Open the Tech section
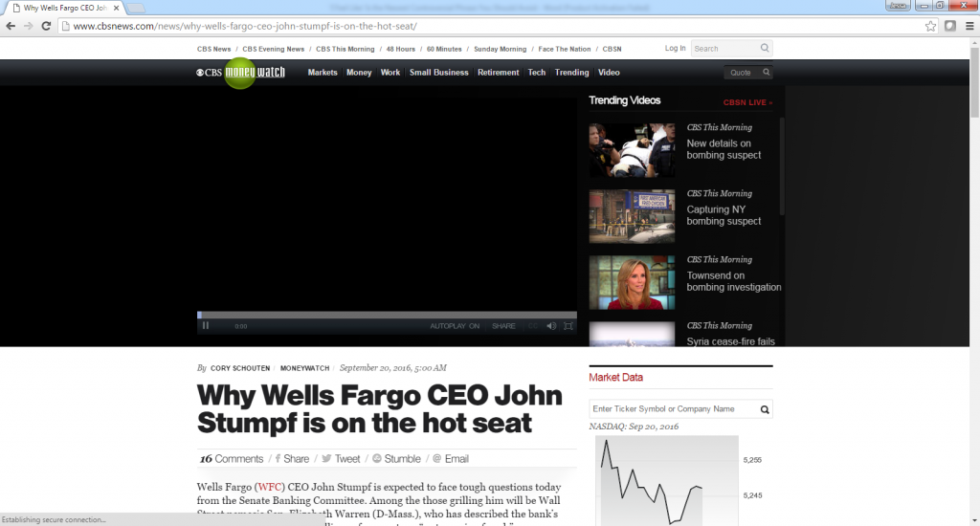The image size is (980, 526). click(536, 73)
